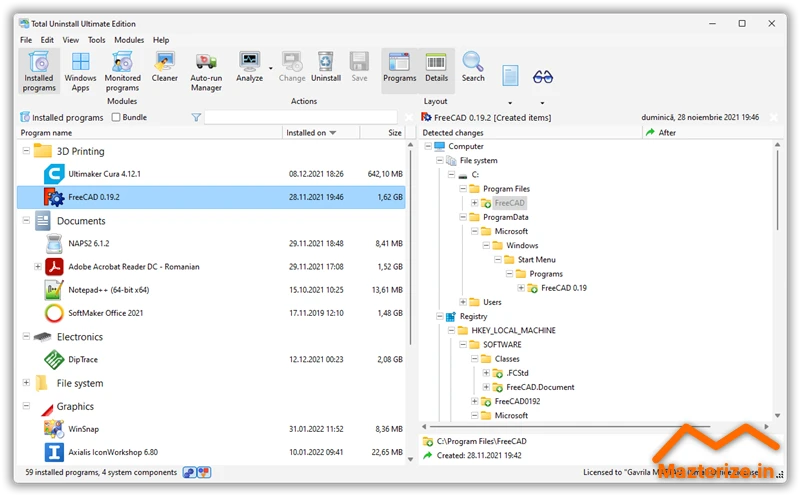
Task: Expand the Users folder node
Action: 463,302
